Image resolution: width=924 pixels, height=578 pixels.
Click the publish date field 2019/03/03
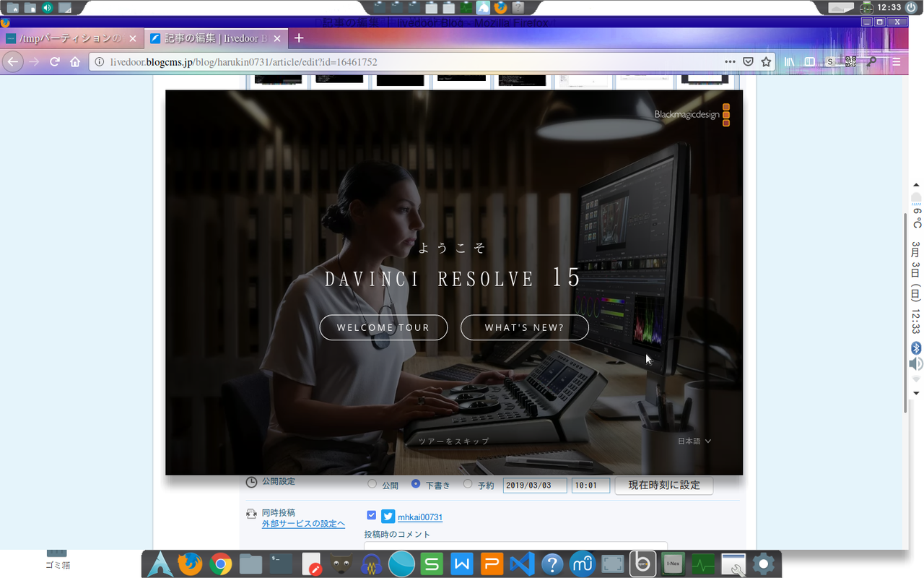tap(535, 486)
